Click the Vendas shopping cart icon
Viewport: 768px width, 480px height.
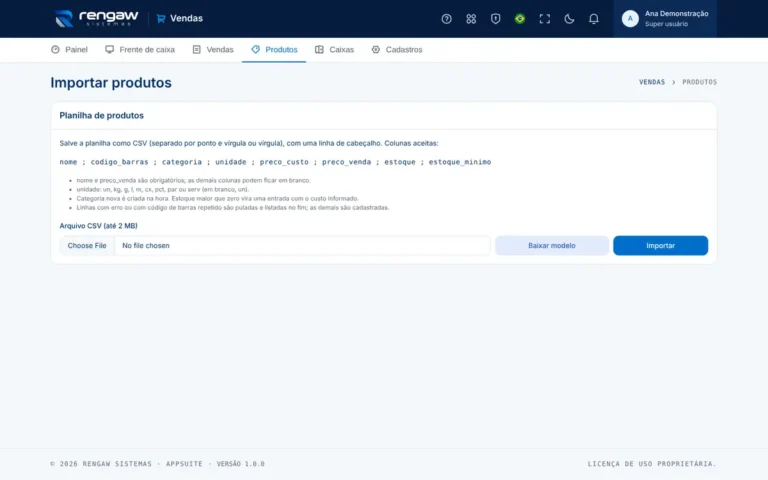[x=161, y=19]
